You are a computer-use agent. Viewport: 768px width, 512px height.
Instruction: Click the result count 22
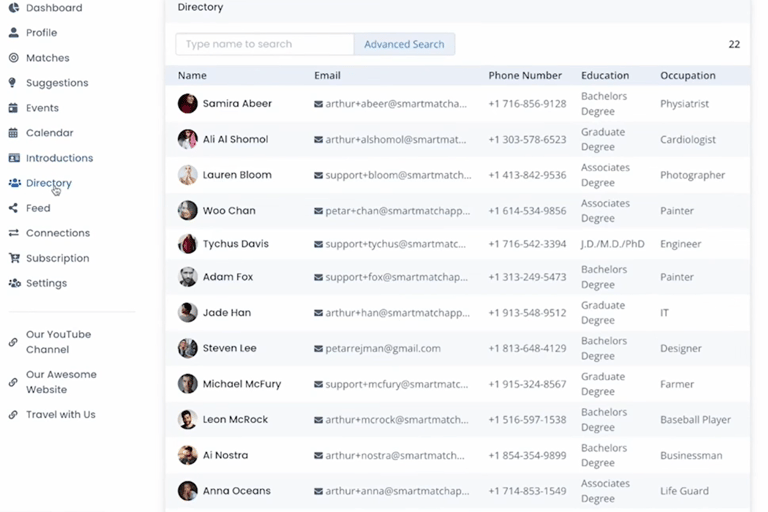[x=734, y=44]
